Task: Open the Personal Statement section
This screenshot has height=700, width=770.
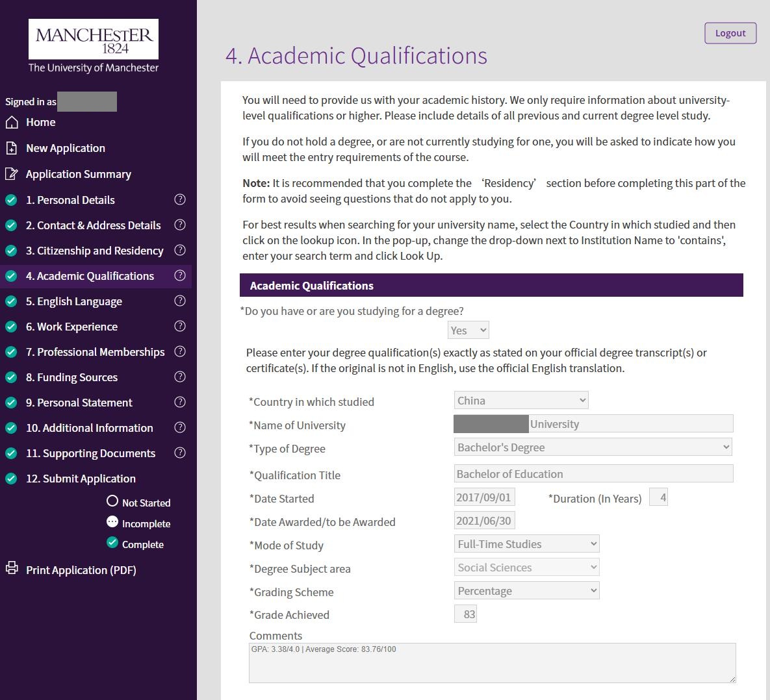Action: click(79, 403)
